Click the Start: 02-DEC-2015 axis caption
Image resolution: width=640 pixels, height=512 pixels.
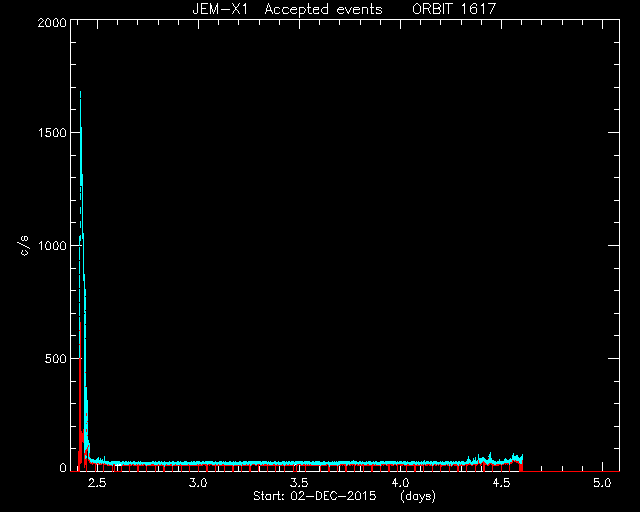tap(315, 496)
